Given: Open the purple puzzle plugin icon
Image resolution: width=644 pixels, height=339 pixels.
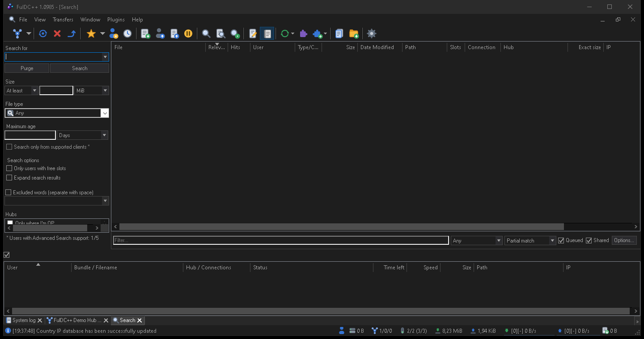Looking at the screenshot, I should click(x=304, y=33).
